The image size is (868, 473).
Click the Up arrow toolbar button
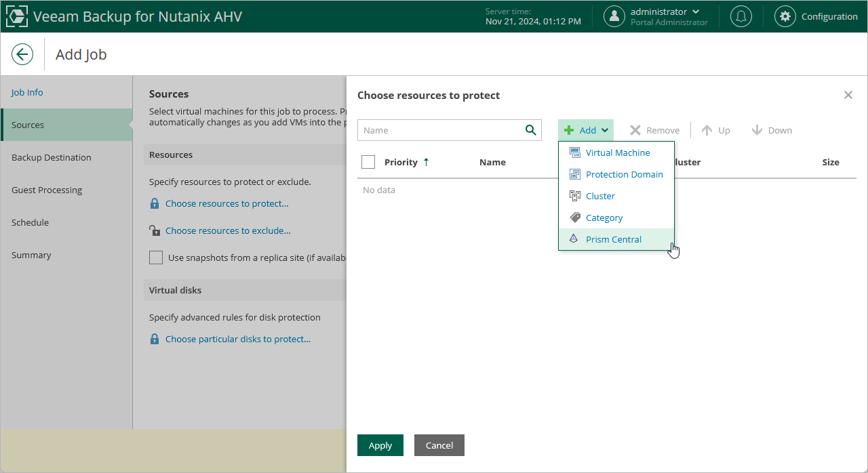[x=715, y=130]
